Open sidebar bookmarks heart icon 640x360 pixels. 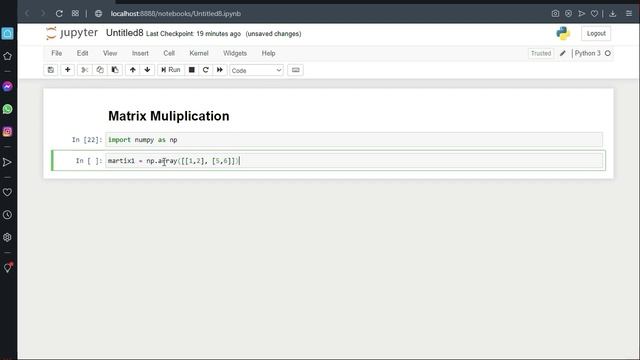7,192
